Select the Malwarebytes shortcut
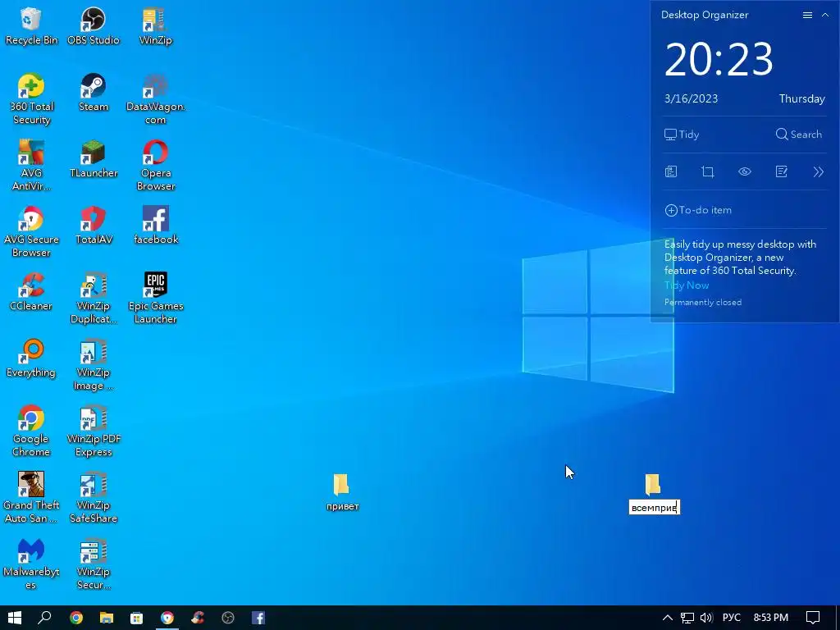 [x=31, y=564]
